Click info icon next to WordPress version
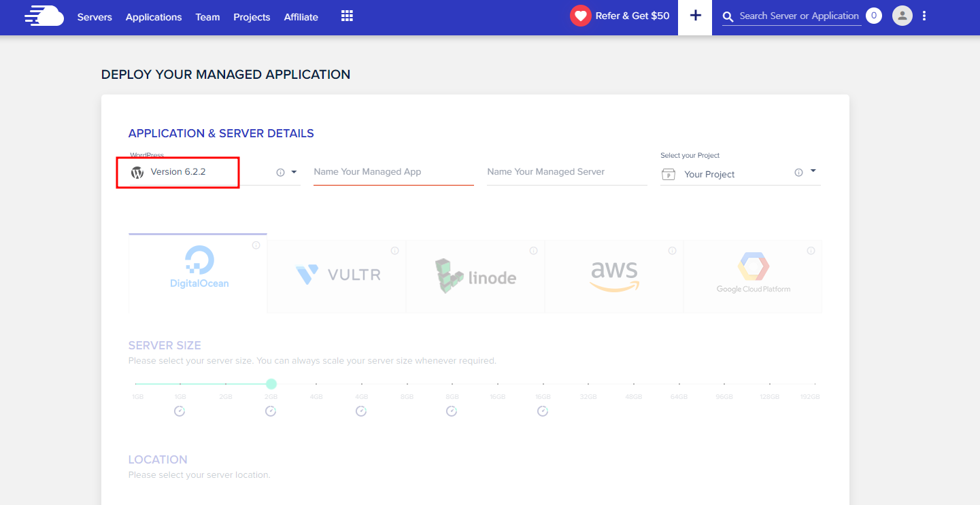980x505 pixels. click(x=280, y=173)
